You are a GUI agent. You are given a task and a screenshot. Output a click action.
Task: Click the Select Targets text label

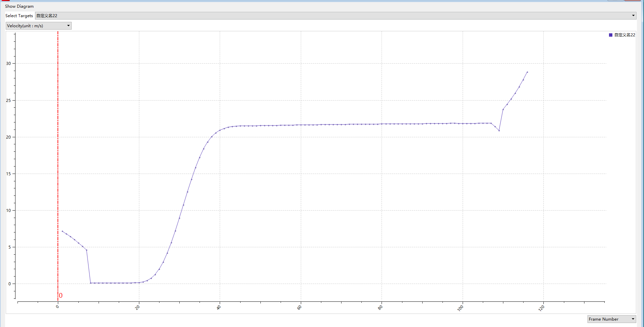coord(19,16)
